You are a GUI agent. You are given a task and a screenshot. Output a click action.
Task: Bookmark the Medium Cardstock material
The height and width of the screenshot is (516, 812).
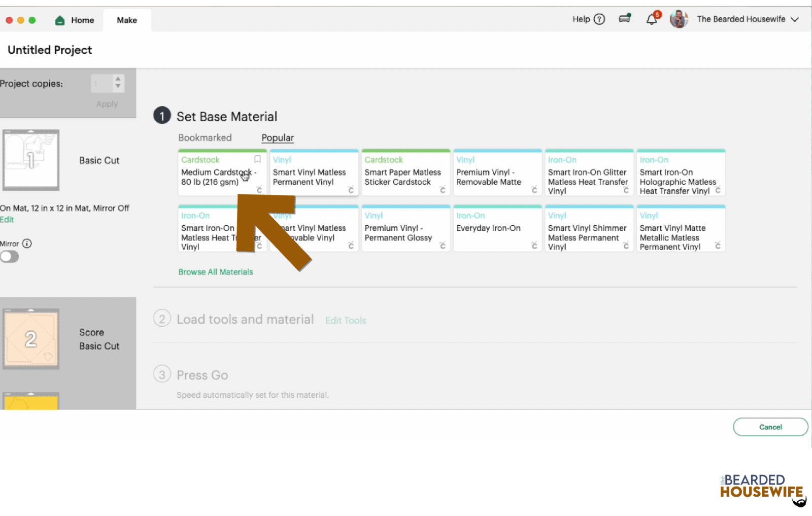click(257, 159)
